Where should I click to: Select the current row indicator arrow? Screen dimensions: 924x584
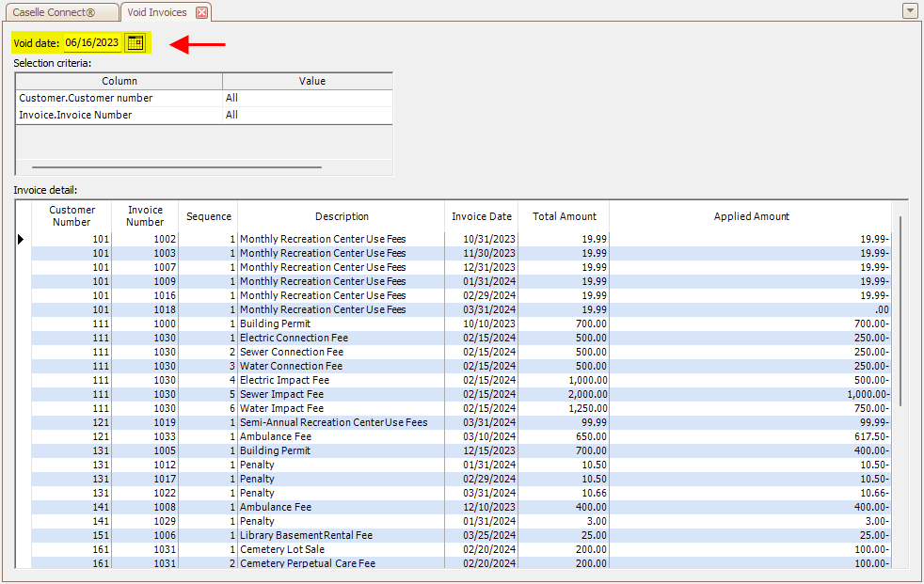pyautogui.click(x=22, y=239)
